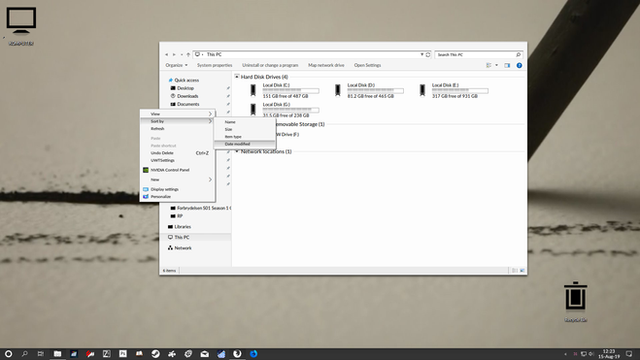Open the Local Disk (C:) drive icon
This screenshot has width=640, height=360.
tap(253, 90)
